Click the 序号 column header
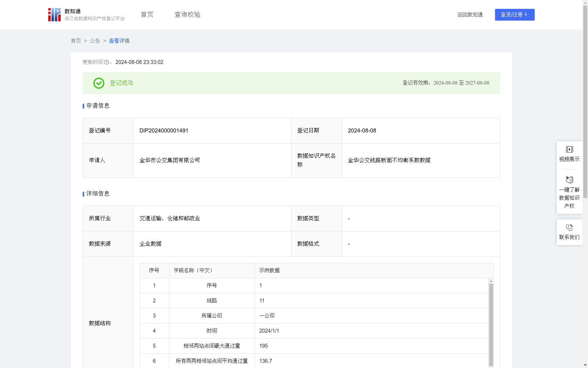 [x=154, y=270]
